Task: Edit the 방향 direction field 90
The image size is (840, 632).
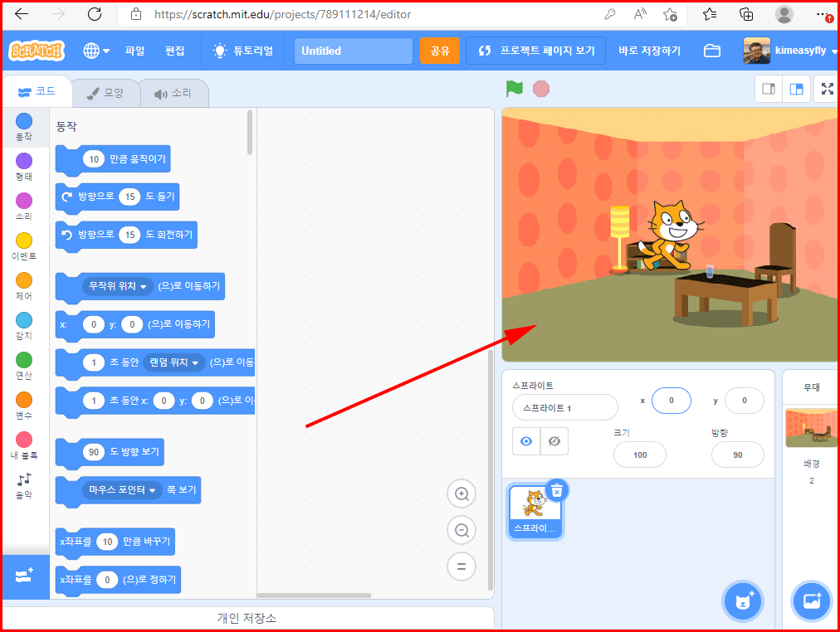Action: pos(738,455)
